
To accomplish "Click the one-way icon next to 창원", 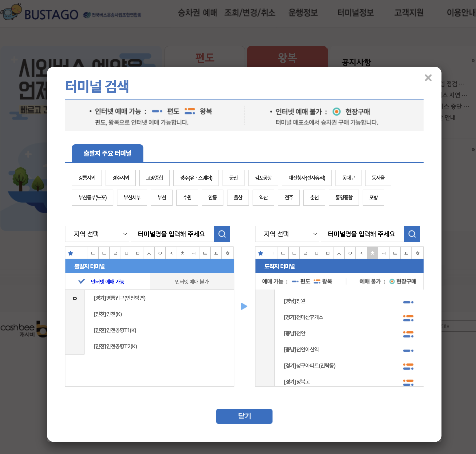I will 408,302.
